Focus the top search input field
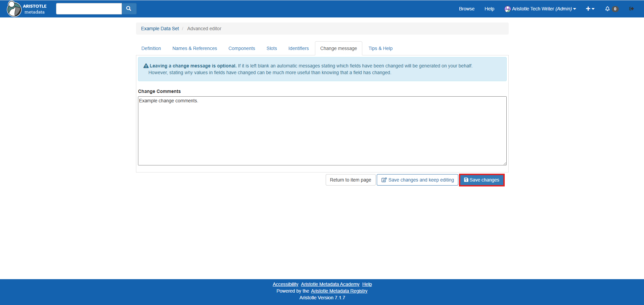 (x=89, y=9)
